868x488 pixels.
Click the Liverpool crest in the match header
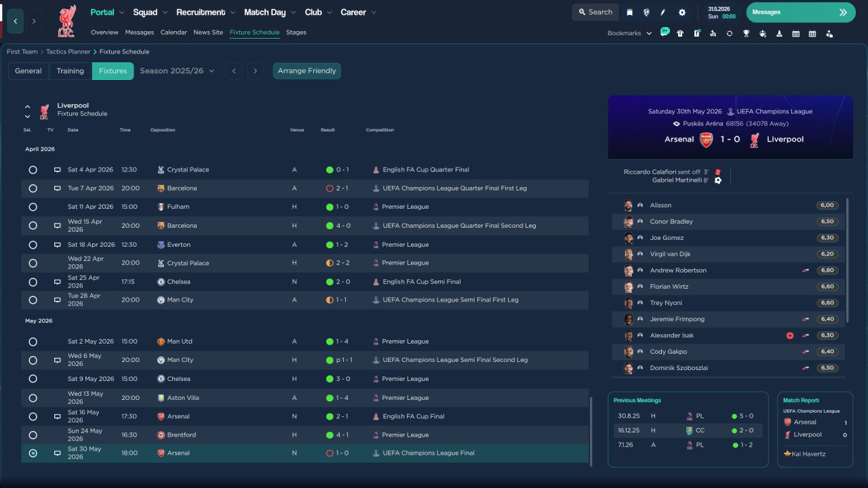pos(754,140)
